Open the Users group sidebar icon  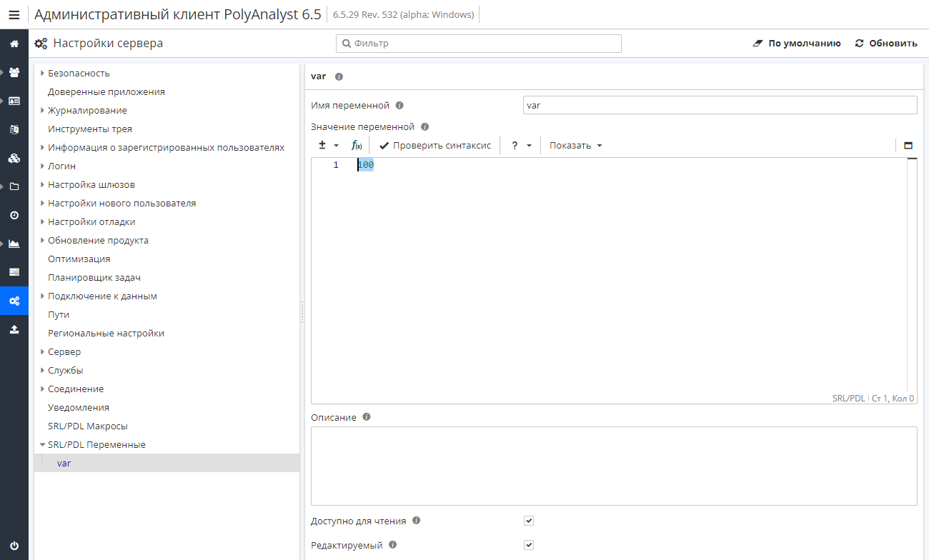[x=14, y=72]
